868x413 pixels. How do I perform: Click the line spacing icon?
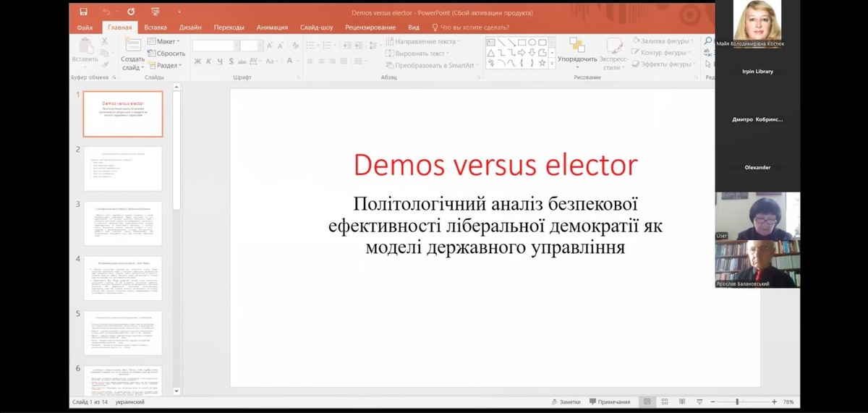point(374,45)
